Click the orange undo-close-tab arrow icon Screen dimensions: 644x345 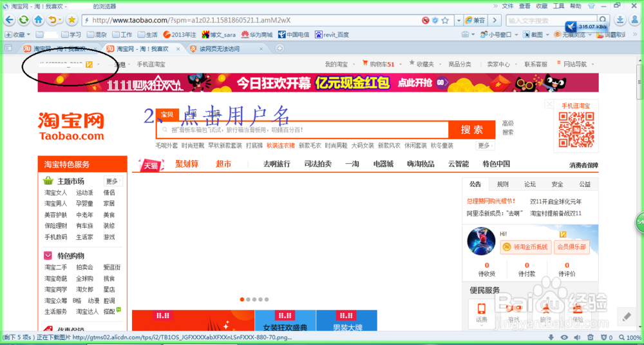pos(52,19)
